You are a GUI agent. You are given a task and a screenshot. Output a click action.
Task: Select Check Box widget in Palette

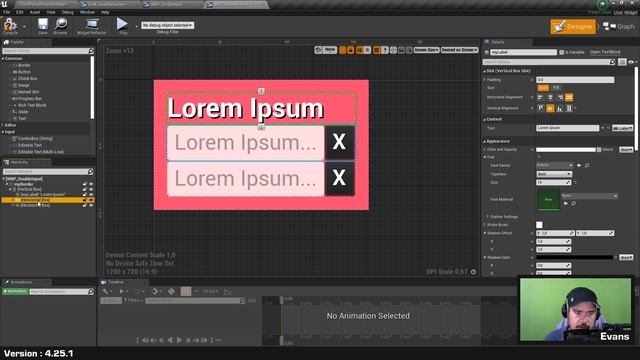pyautogui.click(x=27, y=78)
